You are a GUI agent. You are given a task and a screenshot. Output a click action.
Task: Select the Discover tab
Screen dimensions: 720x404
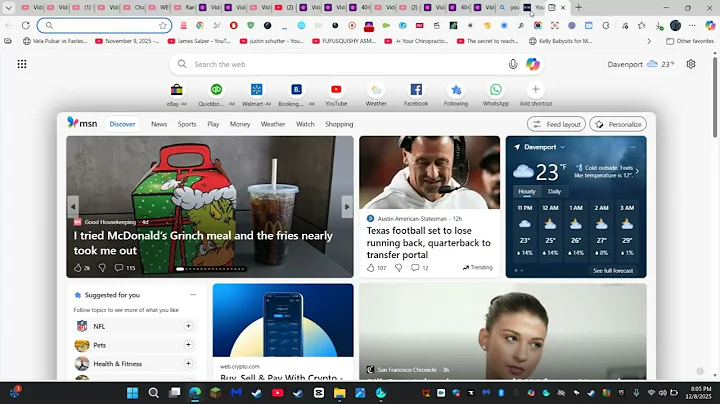click(x=122, y=124)
